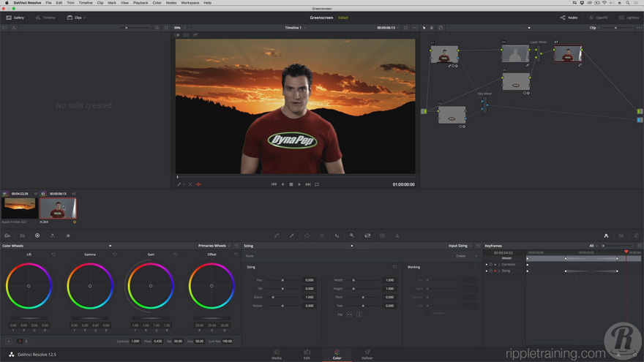Screen dimensions: 644x362
Task: Open the 3D stereoscopic palette icon
Action: click(x=382, y=235)
